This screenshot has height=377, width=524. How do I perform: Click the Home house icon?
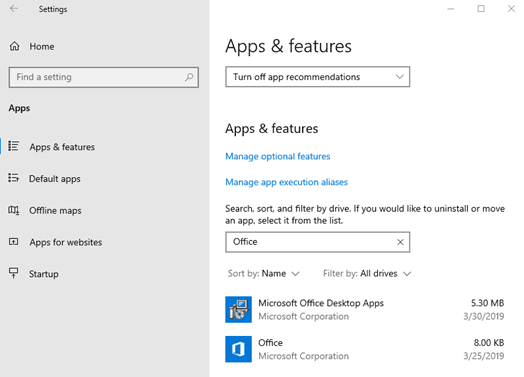(14, 46)
